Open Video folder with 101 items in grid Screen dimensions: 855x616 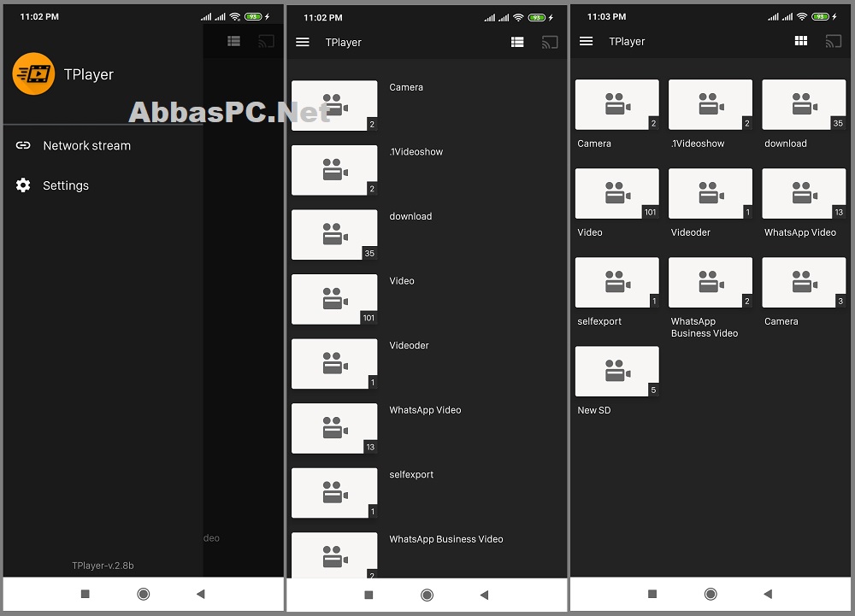point(616,202)
